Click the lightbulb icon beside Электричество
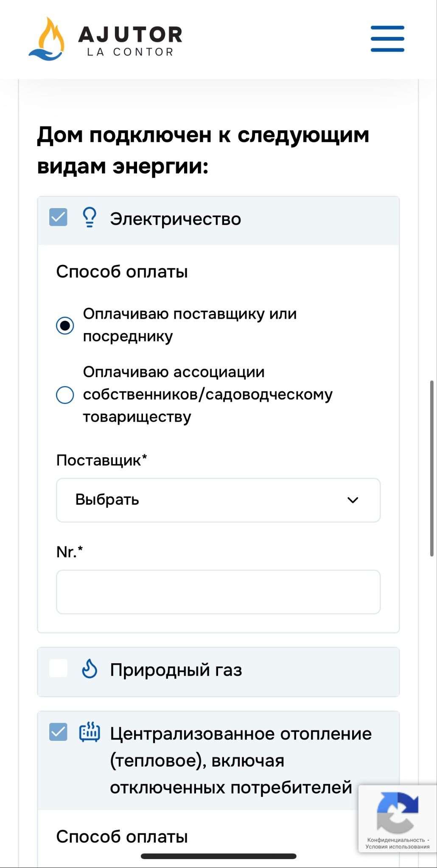This screenshot has width=437, height=868. [x=89, y=218]
